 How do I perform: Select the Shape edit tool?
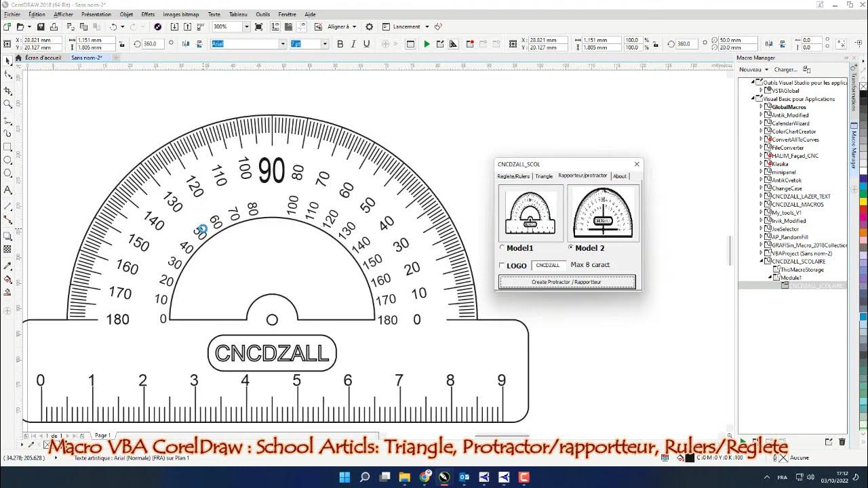7,75
